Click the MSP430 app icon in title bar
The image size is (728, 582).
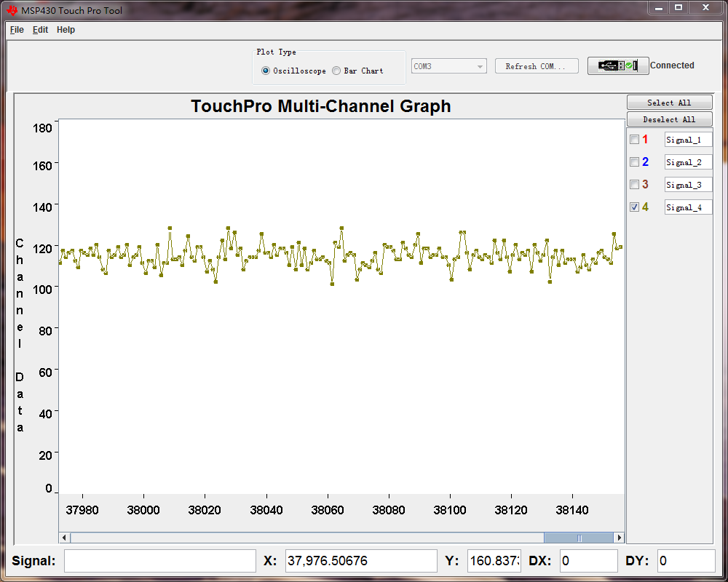(x=12, y=9)
